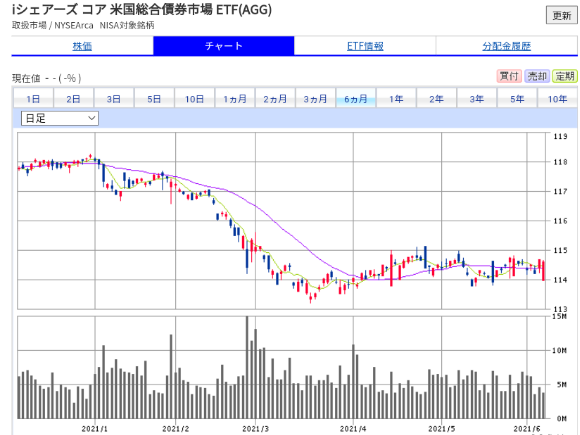Click the red 買付 buy button
Image resolution: width=580 pixels, height=435 pixels.
pos(509,76)
